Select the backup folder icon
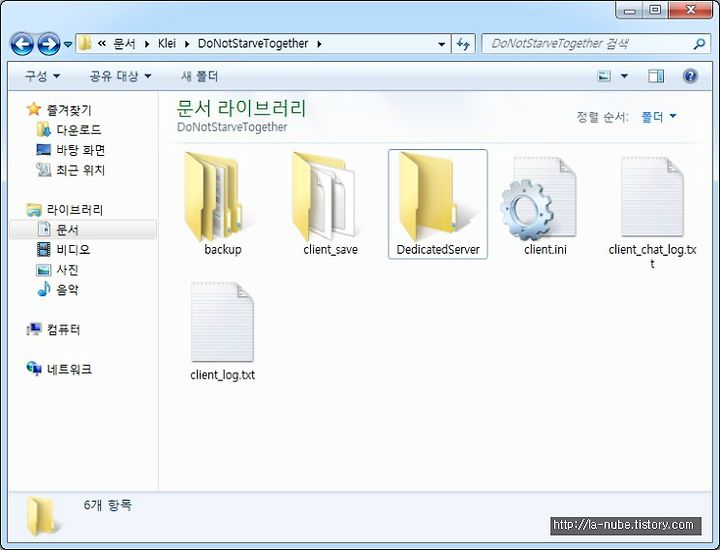 tap(214, 196)
